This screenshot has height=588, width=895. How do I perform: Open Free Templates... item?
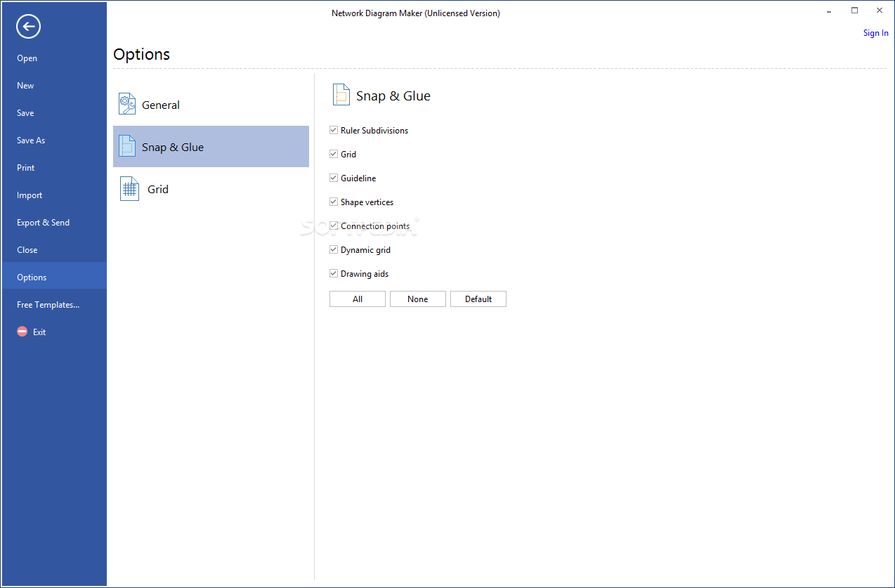[x=54, y=305]
